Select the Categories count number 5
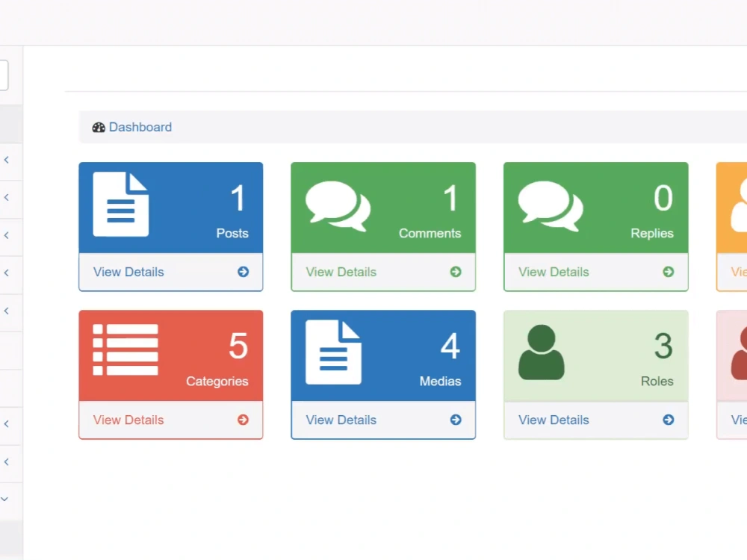747x560 pixels. 238,346
